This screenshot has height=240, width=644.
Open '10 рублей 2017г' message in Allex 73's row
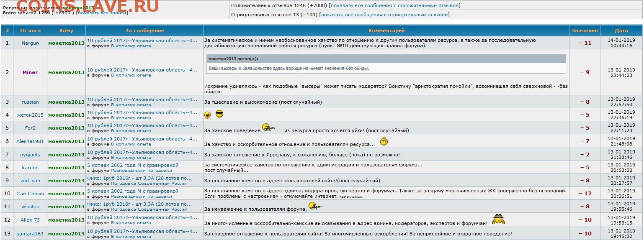point(142,217)
